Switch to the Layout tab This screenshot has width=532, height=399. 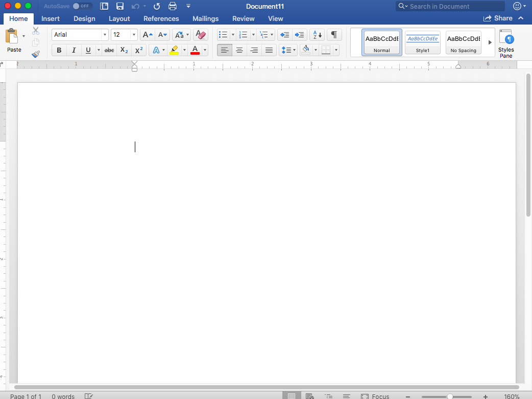pos(119,19)
